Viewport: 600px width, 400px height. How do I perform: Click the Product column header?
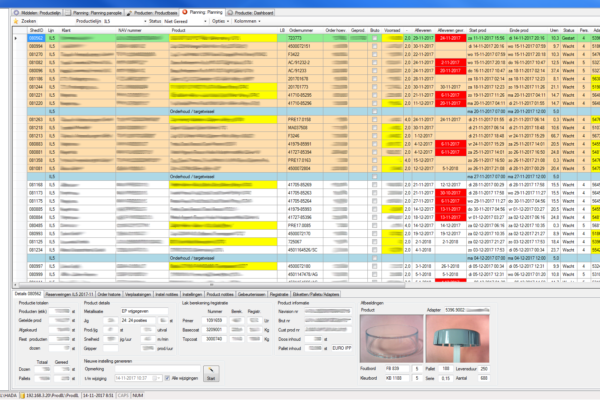pos(223,30)
